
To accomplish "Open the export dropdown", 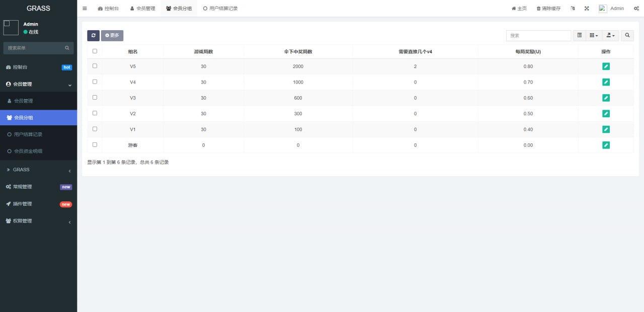I will point(611,36).
